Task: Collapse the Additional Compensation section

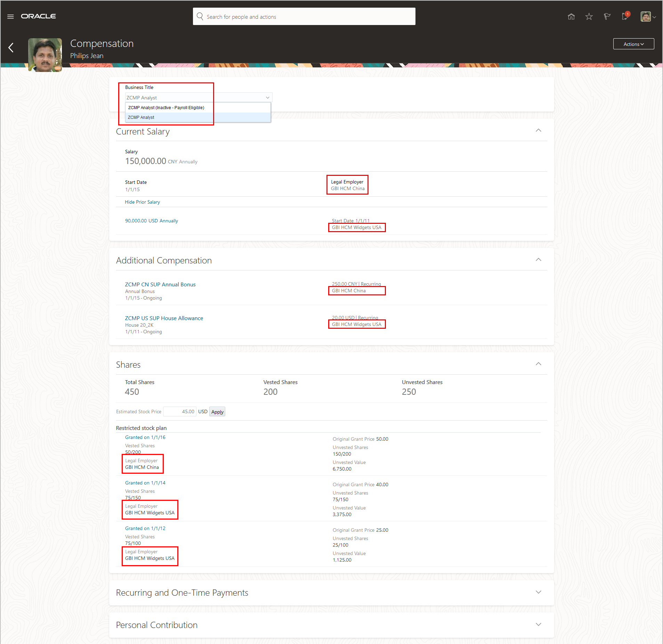Action: click(539, 260)
